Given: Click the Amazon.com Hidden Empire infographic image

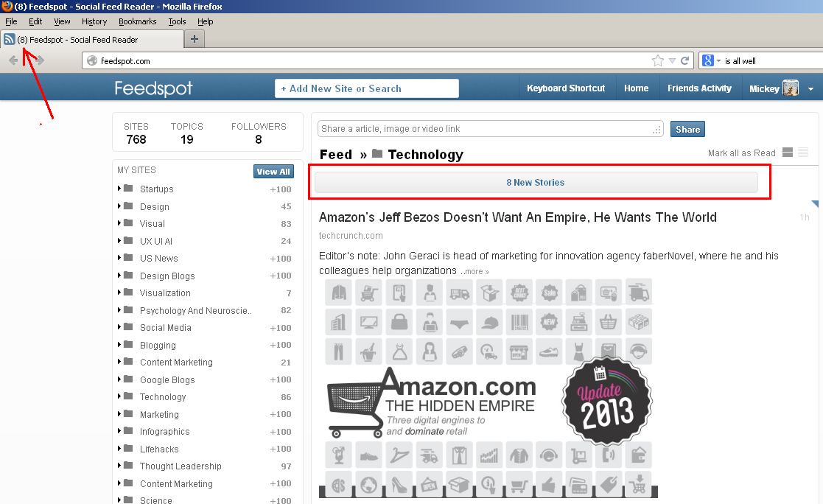Looking at the screenshot, I should 488,388.
